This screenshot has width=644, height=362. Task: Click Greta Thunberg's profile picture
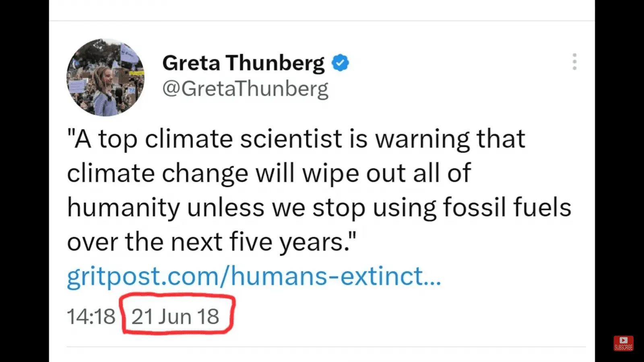pyautogui.click(x=105, y=78)
